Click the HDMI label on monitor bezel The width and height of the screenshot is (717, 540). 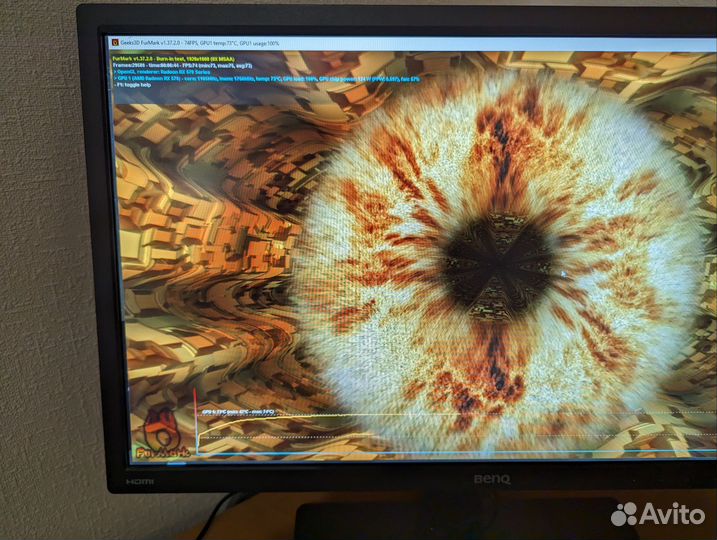click(x=137, y=482)
